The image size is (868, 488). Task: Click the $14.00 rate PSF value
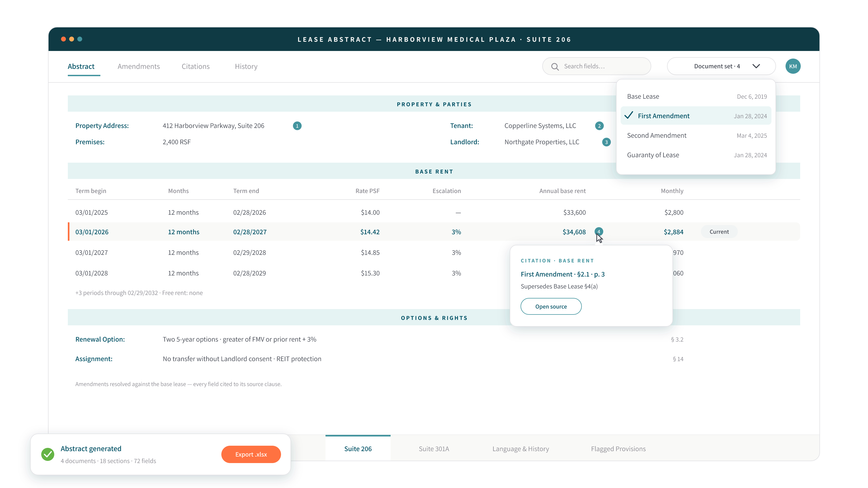click(370, 213)
